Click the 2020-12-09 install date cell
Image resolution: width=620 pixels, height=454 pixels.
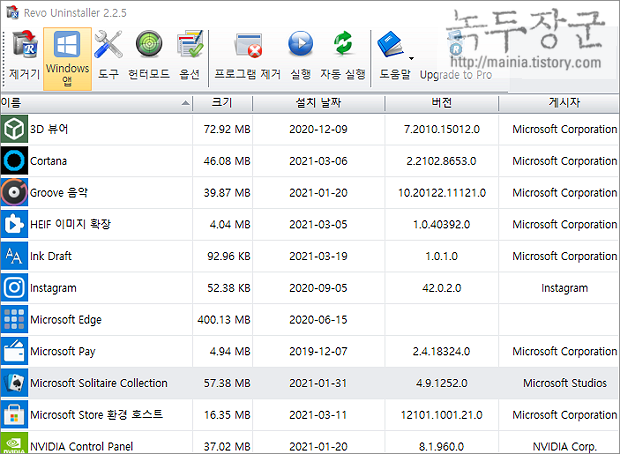pos(318,129)
